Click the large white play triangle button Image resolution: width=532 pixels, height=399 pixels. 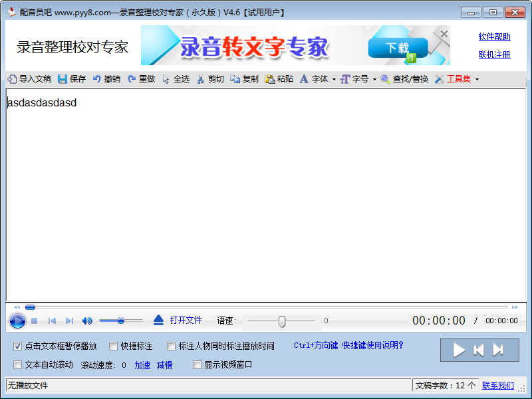459,350
